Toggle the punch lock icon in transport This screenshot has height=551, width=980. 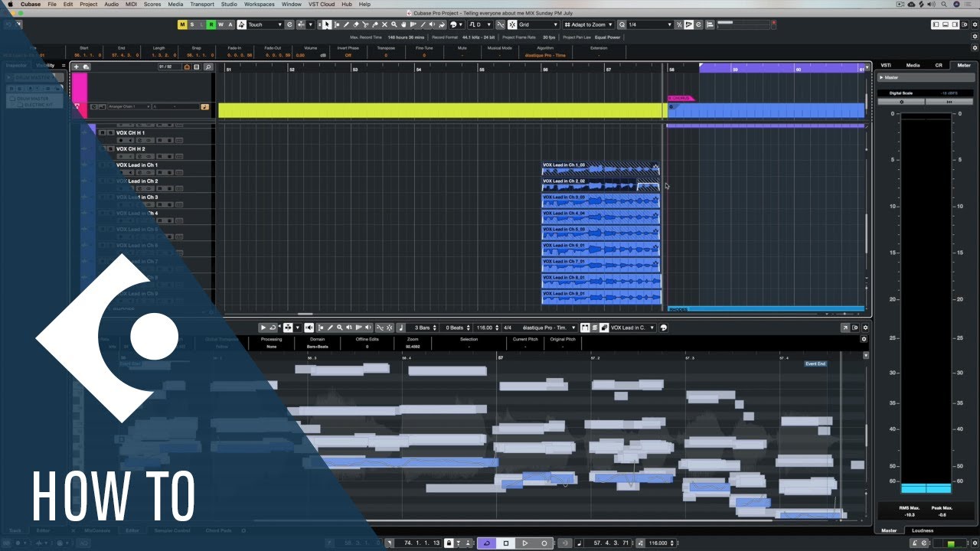tap(449, 543)
